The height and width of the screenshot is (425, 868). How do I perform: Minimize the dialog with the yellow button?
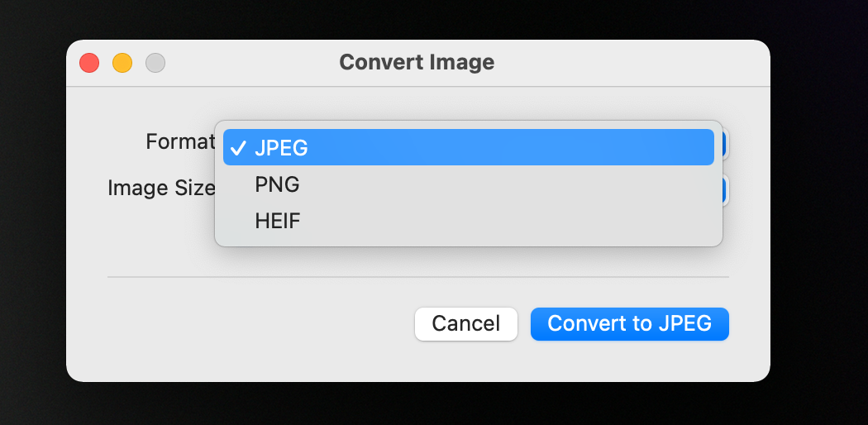coord(122,63)
